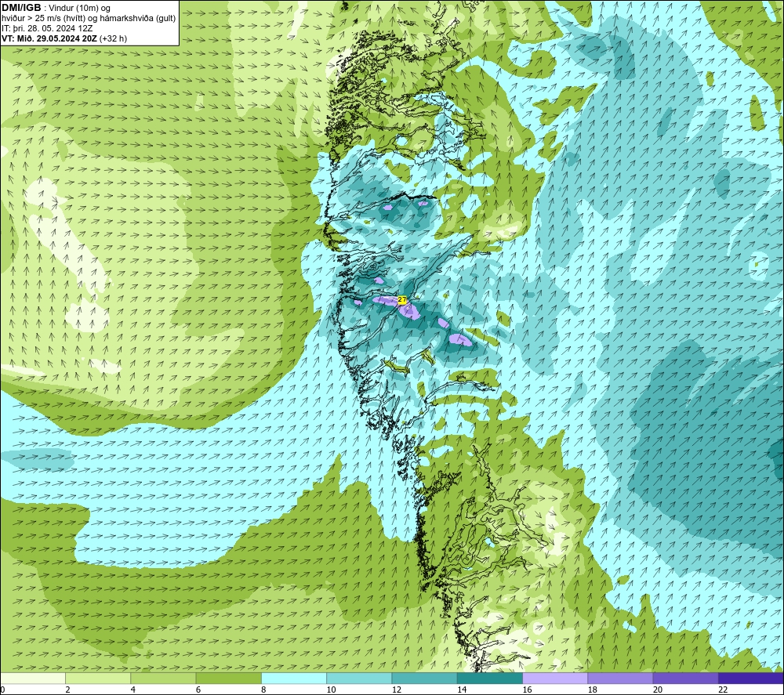
Task: Pick the 8–10 m/s light cyan legend swatch
Action: [x=294, y=679]
